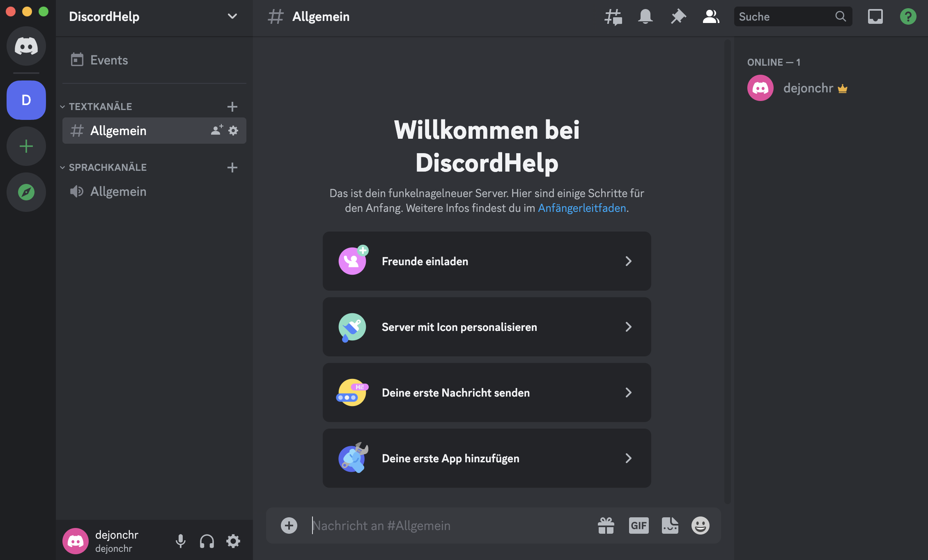Open the GIF picker
The height and width of the screenshot is (560, 928).
coord(639,526)
